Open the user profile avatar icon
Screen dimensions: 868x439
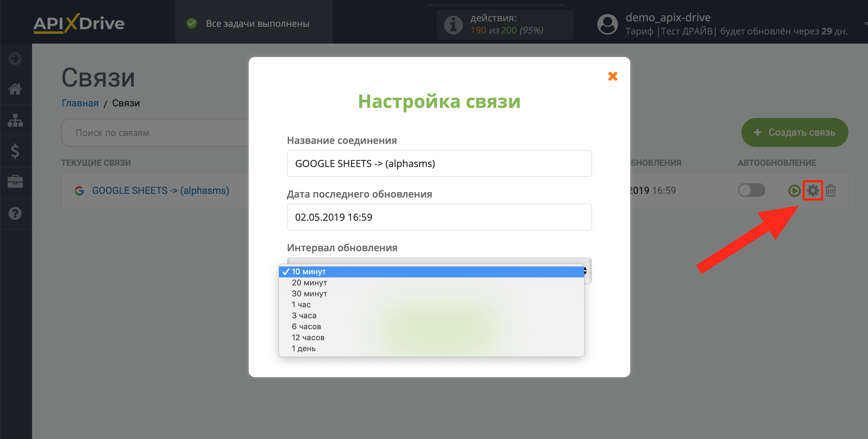pyautogui.click(x=607, y=24)
